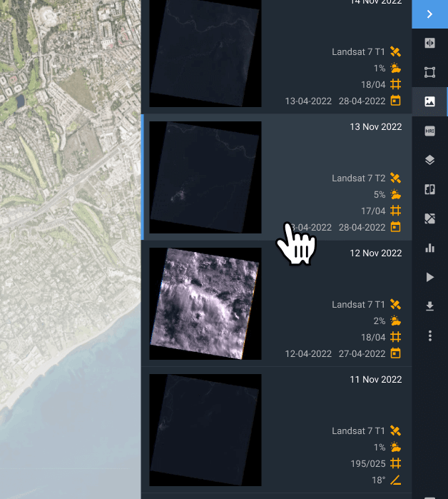Image resolution: width=448 pixels, height=499 pixels.
Task: Click the grid icon beside 17/04
Action: click(395, 211)
